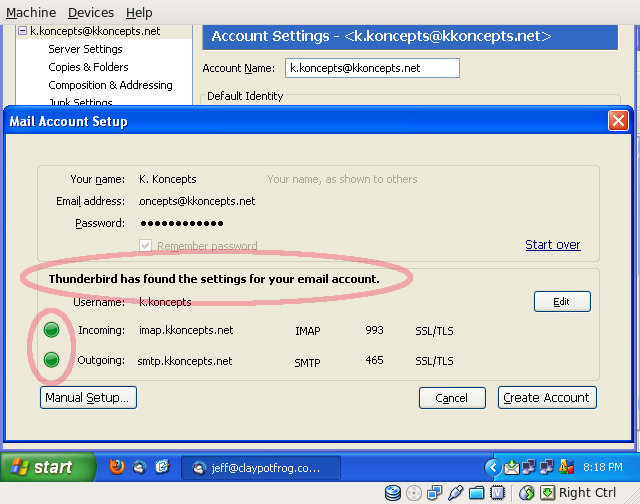Click the VirtualBox mouse integration icon
The image size is (640, 504).
(527, 493)
